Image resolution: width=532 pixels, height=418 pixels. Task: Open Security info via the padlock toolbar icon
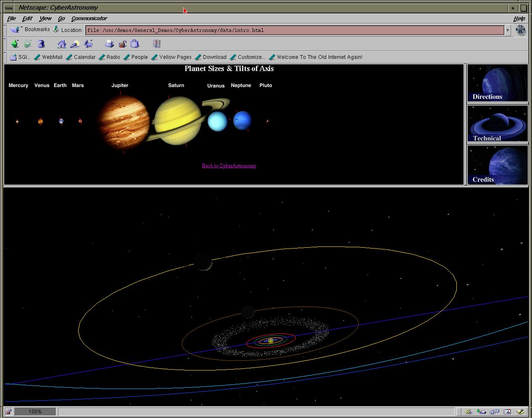click(122, 44)
